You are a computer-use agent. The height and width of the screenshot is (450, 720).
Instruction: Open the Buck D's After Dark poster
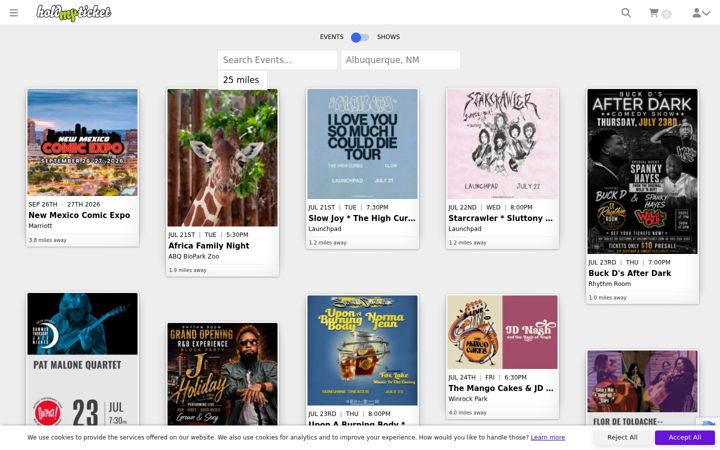click(643, 172)
